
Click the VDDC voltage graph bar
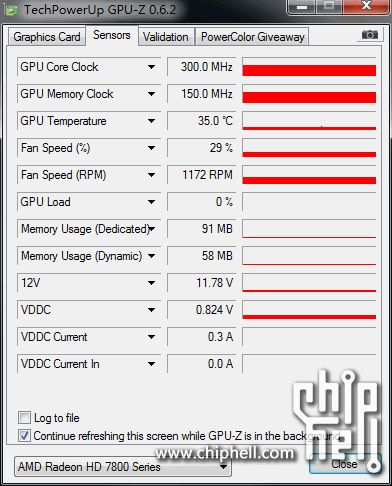[309, 310]
